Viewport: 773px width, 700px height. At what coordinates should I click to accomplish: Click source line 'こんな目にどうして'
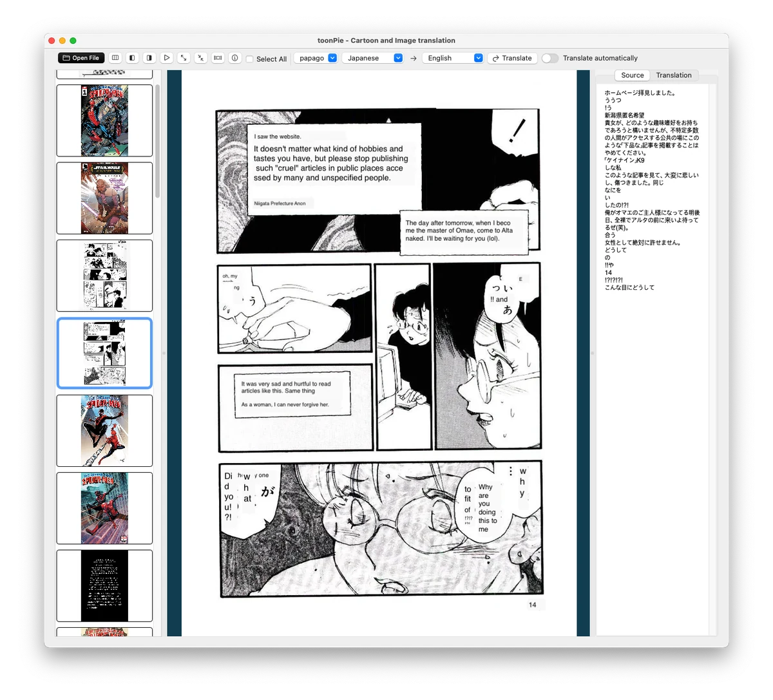click(x=629, y=288)
